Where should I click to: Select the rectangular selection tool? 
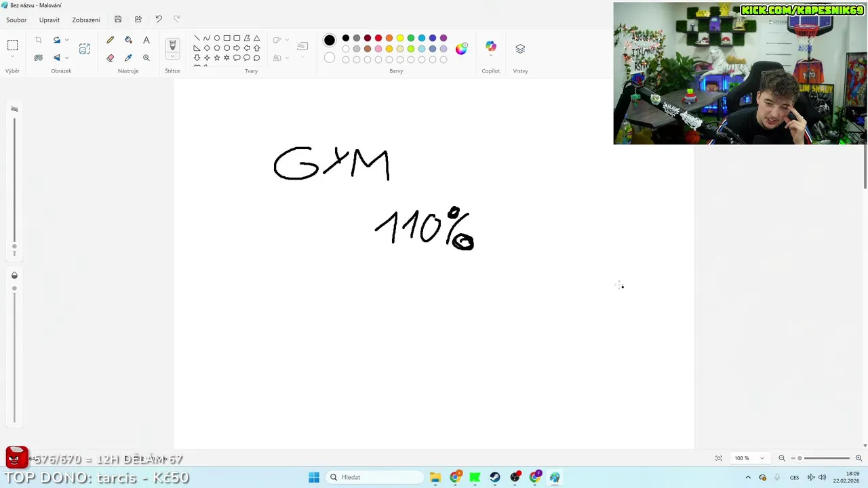(x=12, y=45)
